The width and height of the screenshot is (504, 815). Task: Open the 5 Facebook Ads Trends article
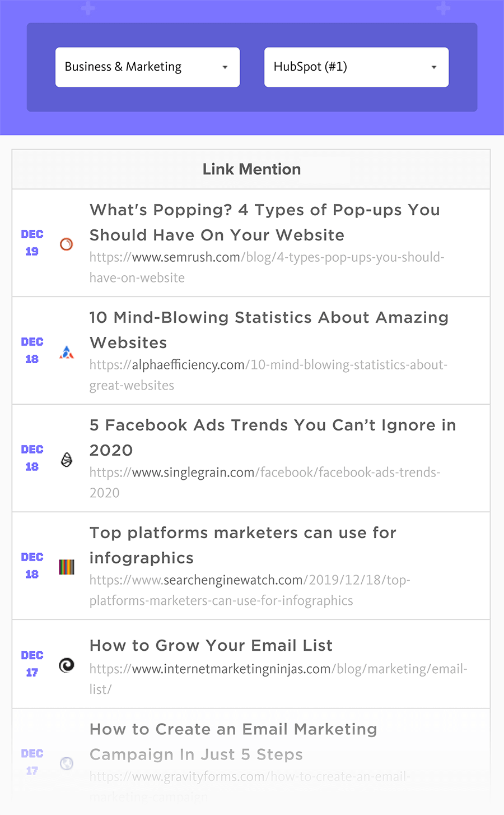[x=273, y=438]
